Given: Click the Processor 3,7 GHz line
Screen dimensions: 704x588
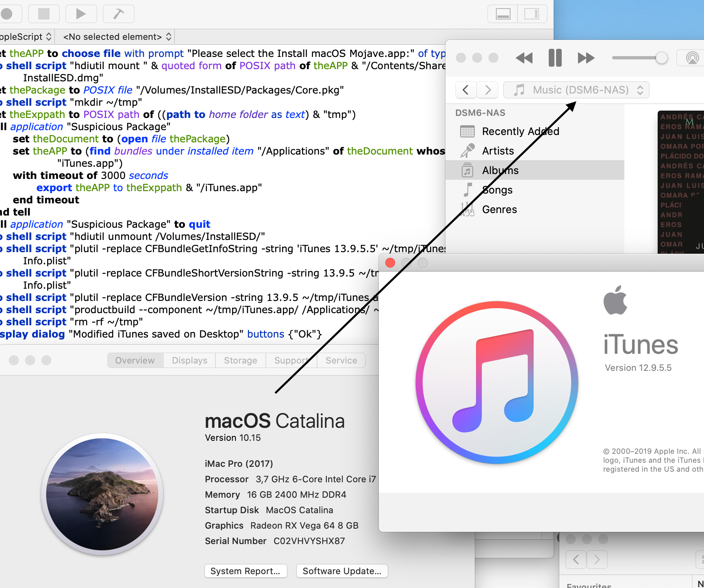Looking at the screenshot, I should tap(290, 479).
